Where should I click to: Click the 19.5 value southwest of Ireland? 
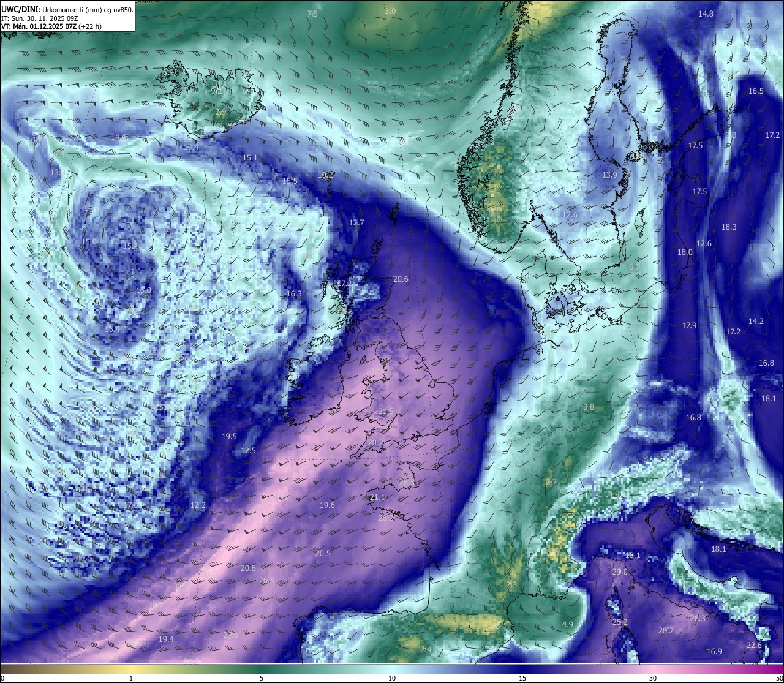point(229,436)
